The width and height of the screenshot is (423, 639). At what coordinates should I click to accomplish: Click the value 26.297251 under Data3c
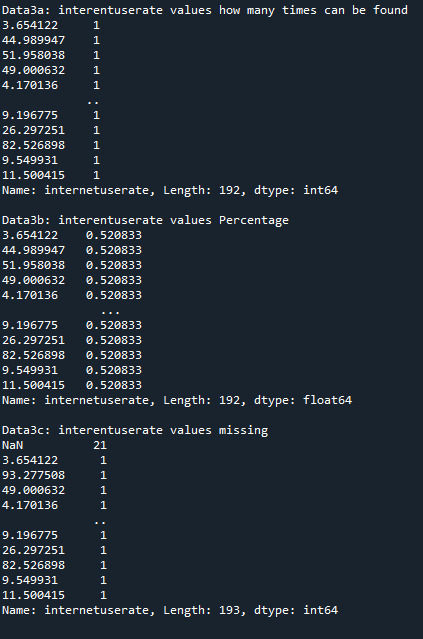pos(33,550)
